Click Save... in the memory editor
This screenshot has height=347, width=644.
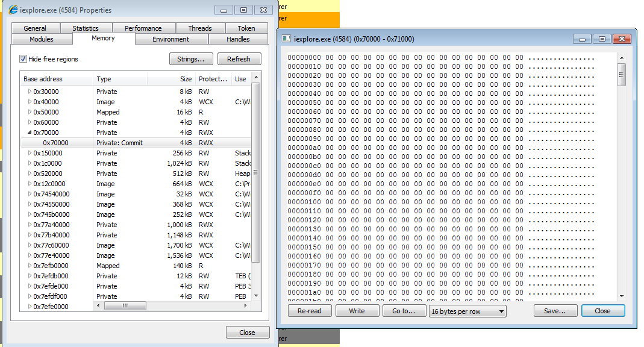(555, 311)
